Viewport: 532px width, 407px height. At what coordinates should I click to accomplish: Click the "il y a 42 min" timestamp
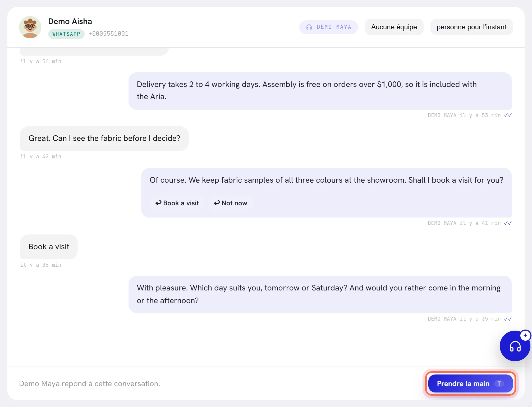(x=41, y=156)
